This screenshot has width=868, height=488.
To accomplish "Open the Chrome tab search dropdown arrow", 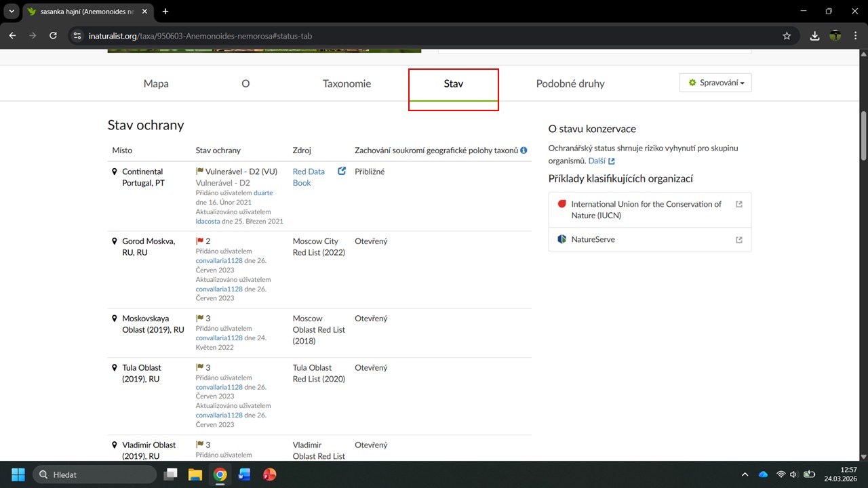I will [12, 12].
